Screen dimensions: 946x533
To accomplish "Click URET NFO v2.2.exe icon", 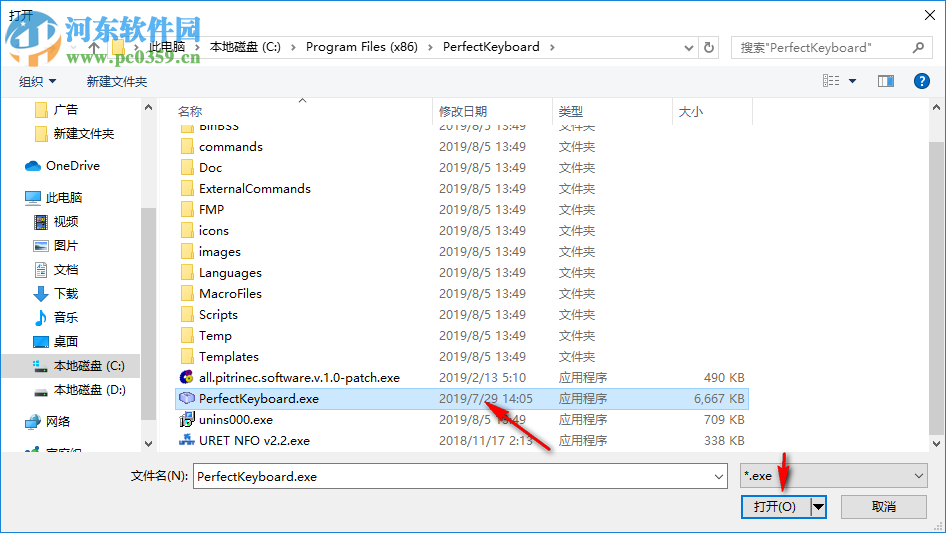I will point(187,440).
